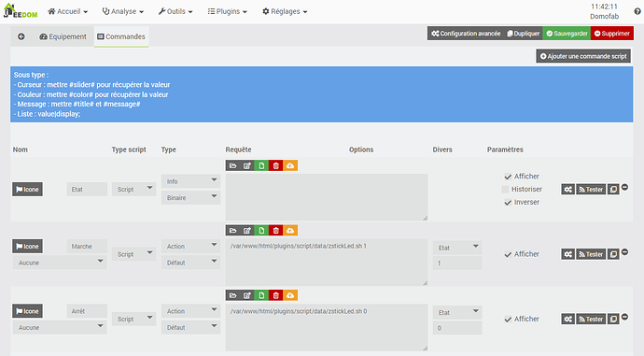Open gears configuration for Marche command
Viewport: 644px width, 356px height.
coord(568,254)
